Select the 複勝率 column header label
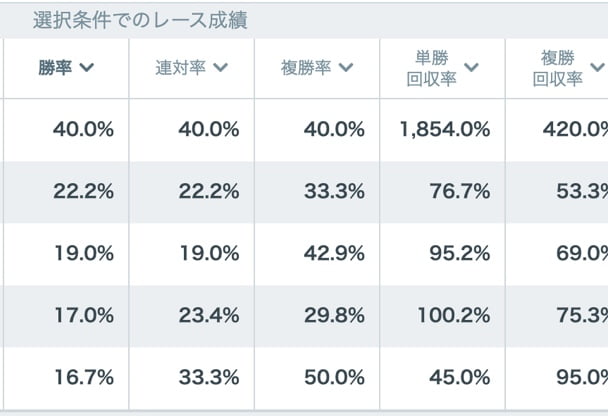The width and height of the screenshot is (608, 416). [306, 68]
